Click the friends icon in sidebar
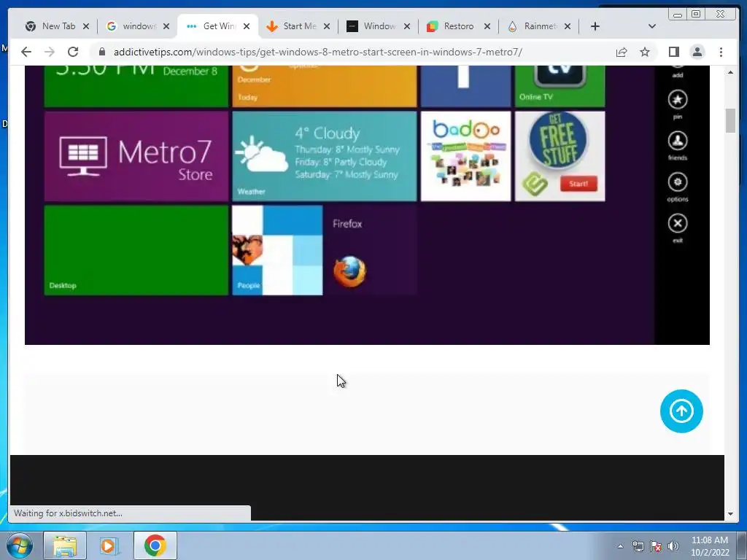 pos(678,141)
